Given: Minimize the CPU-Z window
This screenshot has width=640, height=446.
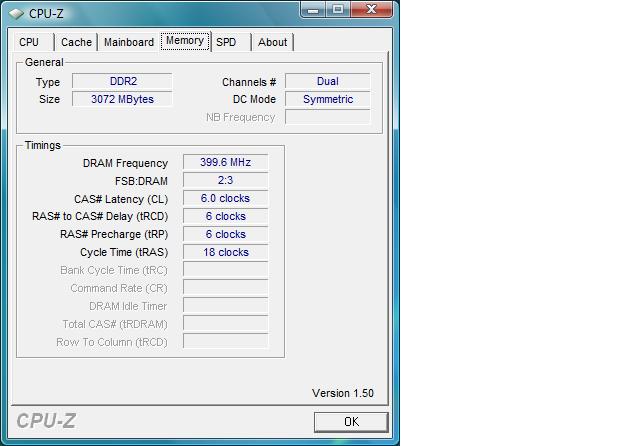Looking at the screenshot, I should (313, 10).
